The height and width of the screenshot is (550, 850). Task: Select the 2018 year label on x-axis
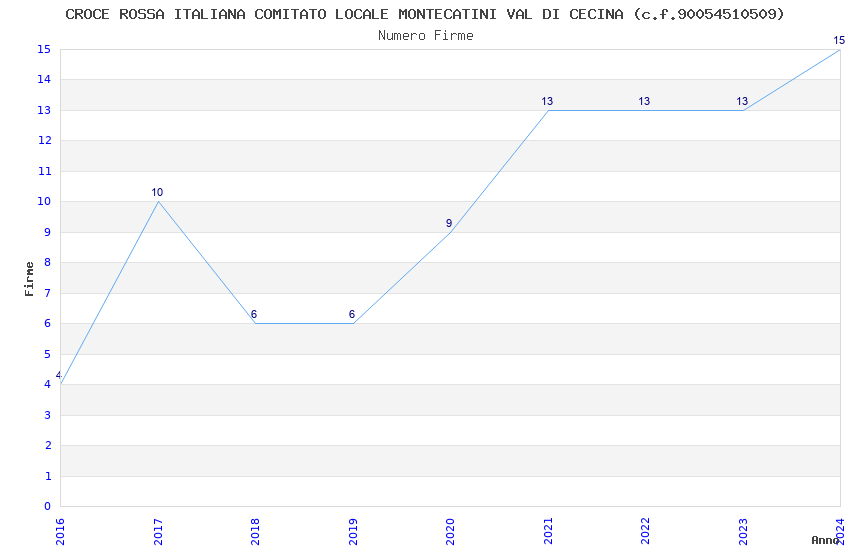point(255,532)
